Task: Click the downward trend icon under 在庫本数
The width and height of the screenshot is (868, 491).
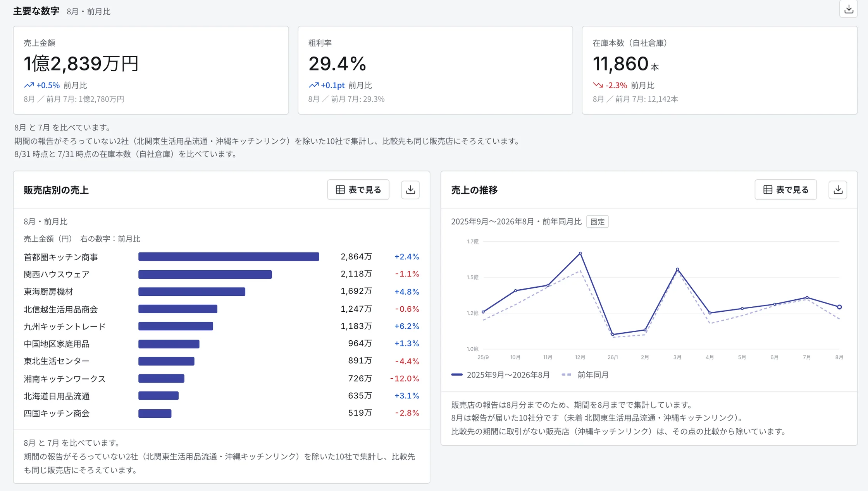Action: click(x=598, y=85)
